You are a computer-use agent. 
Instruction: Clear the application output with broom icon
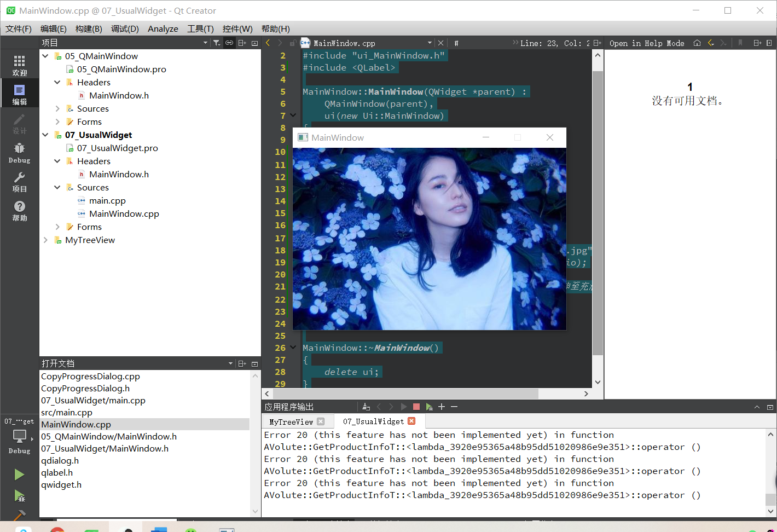pos(366,407)
